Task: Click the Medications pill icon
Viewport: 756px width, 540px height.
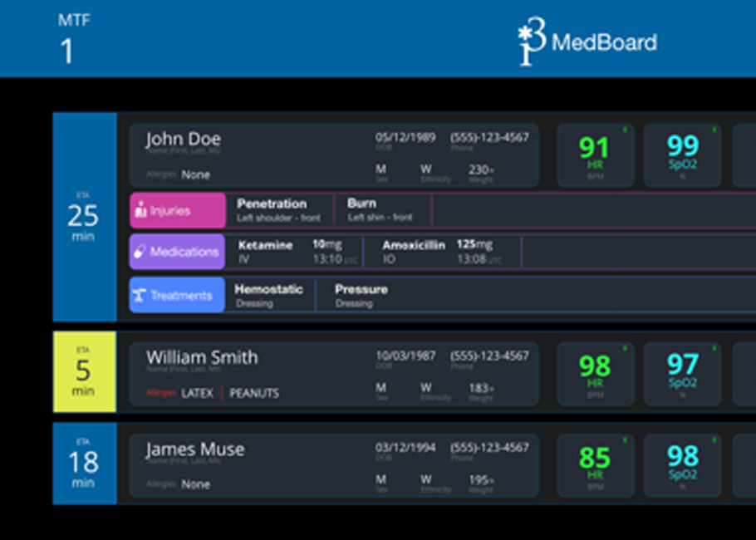Action: point(140,252)
